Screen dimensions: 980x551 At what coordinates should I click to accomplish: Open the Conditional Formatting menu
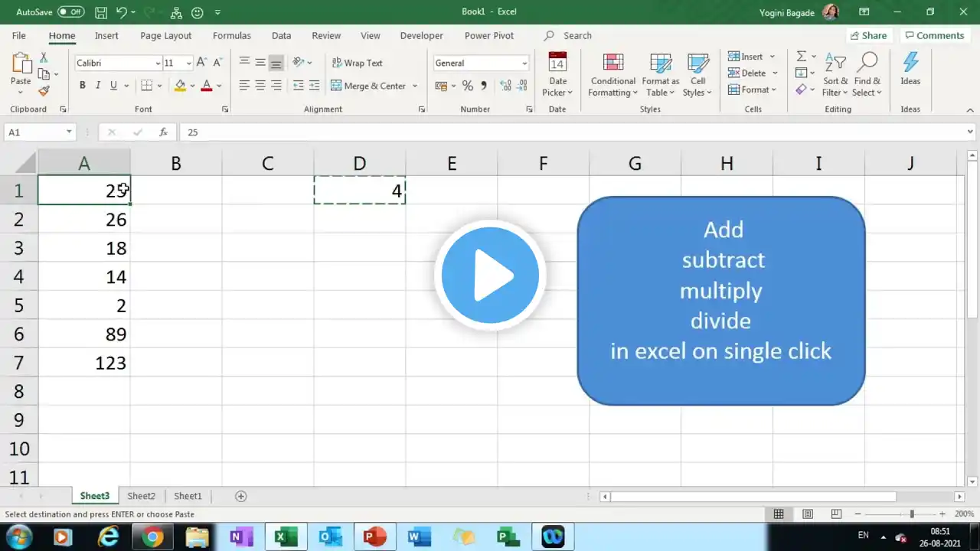(612, 75)
